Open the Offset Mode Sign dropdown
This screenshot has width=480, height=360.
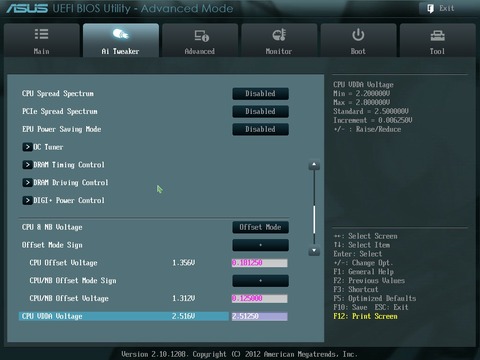(x=260, y=245)
